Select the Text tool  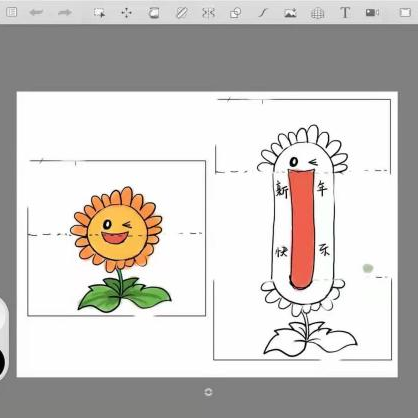[x=345, y=13]
